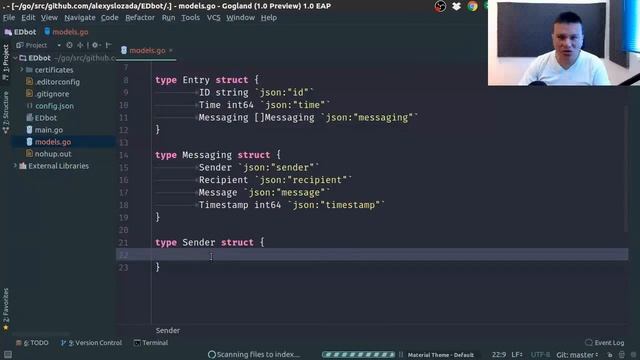Open the Window menu
The height and width of the screenshot is (360, 640).
pyautogui.click(x=240, y=18)
